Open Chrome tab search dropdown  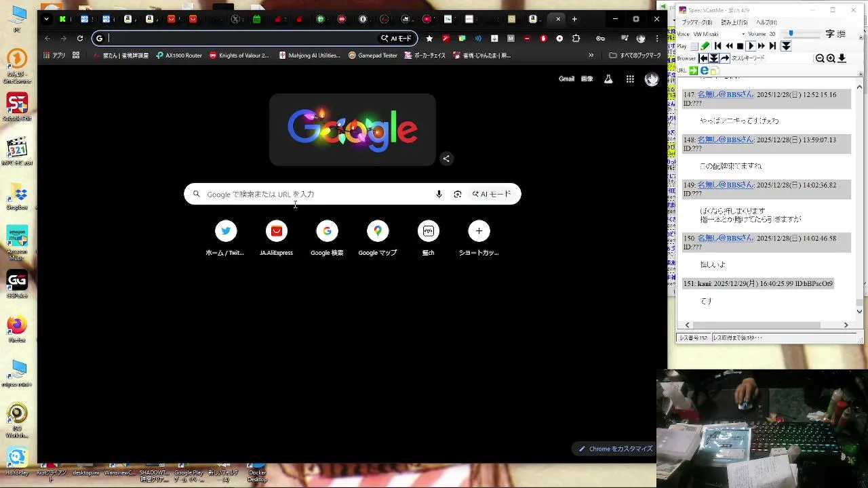click(x=46, y=19)
